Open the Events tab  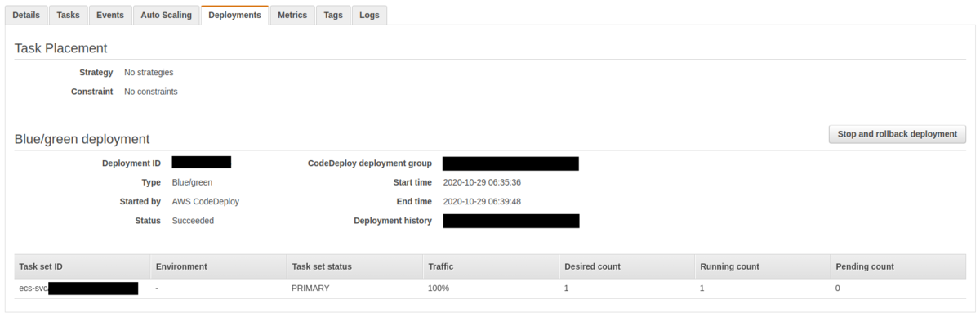[x=110, y=15]
